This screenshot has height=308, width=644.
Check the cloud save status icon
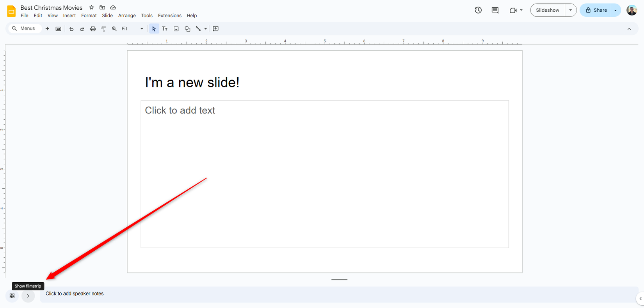coord(113,7)
